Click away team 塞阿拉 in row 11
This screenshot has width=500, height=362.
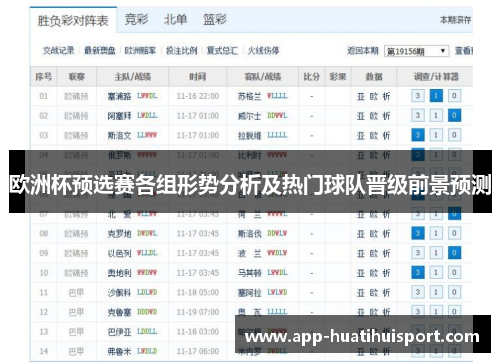[250, 293]
